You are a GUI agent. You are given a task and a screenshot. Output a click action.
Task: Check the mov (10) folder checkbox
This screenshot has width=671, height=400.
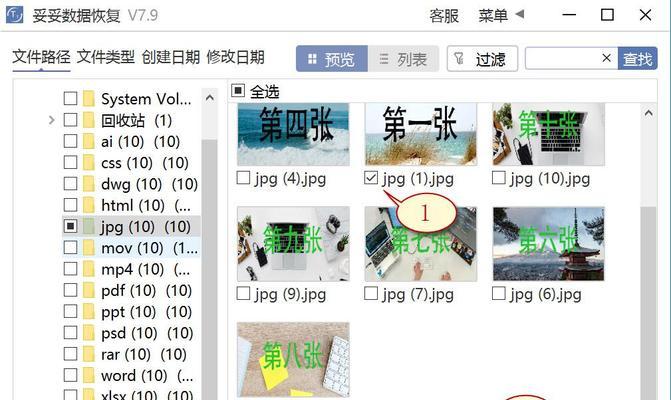(x=70, y=247)
